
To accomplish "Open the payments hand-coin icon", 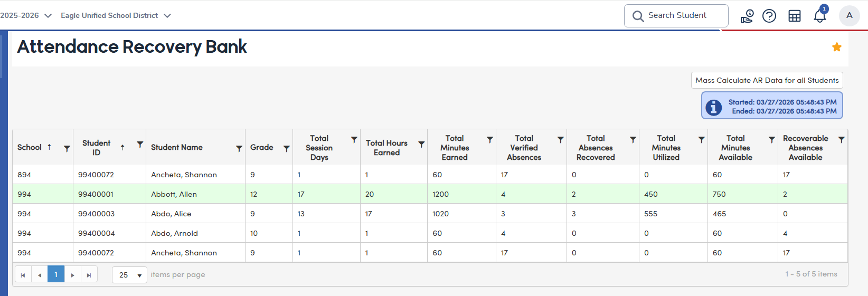I will coord(747,16).
